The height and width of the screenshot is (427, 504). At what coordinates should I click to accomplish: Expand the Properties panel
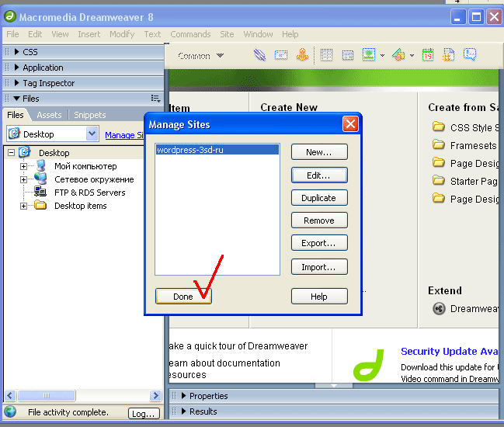point(183,395)
